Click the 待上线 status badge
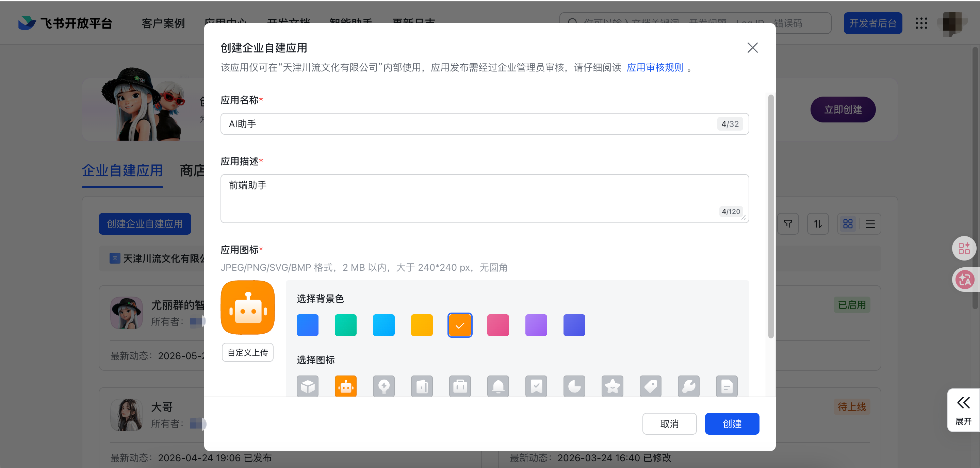 click(852, 407)
